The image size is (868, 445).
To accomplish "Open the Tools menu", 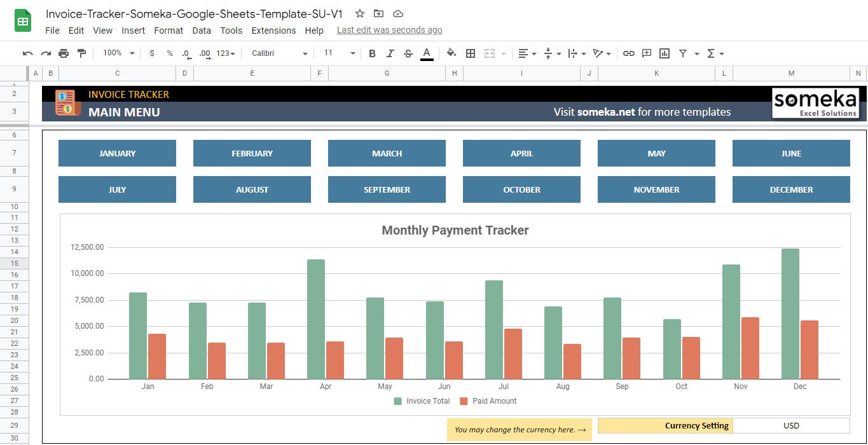I will tap(231, 31).
